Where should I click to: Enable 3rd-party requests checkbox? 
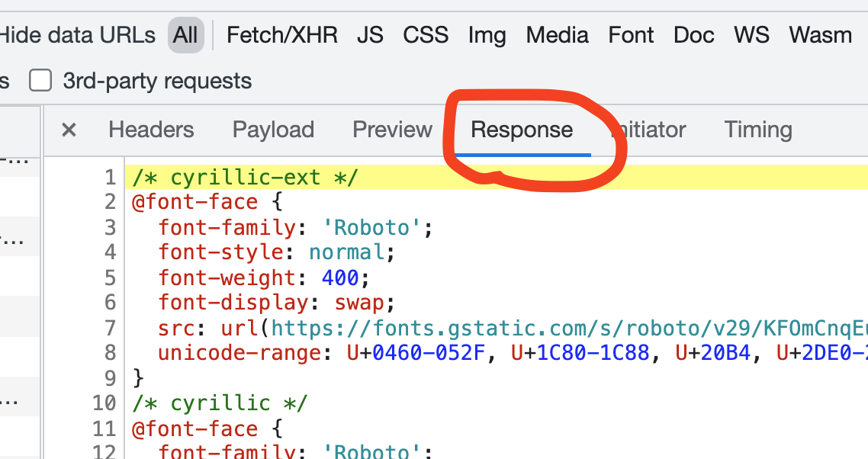40,81
